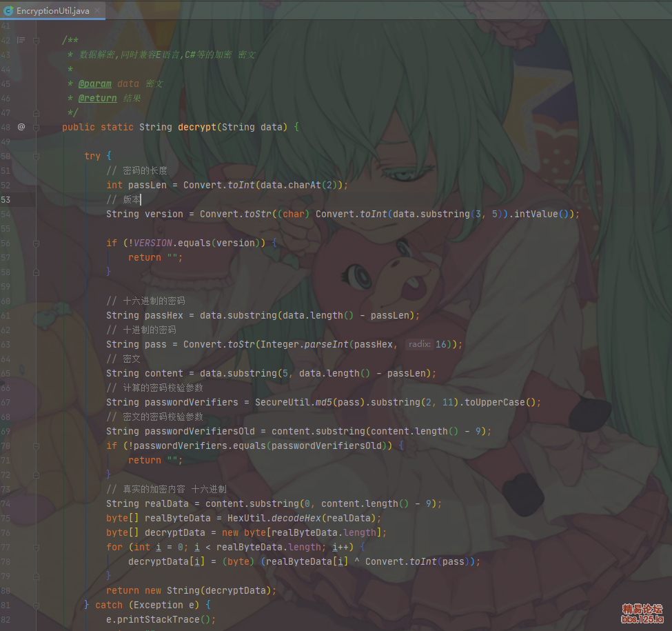
Task: Click the @ gutter marker on line 48
Action: tap(21, 127)
